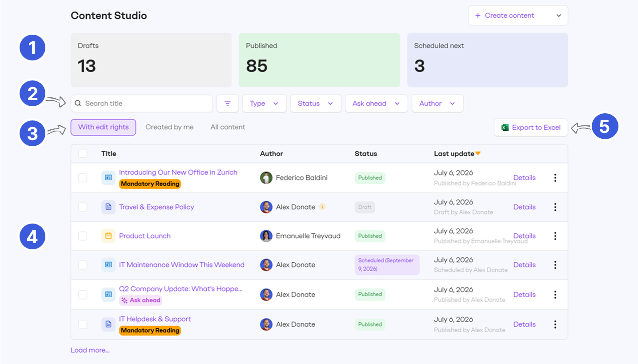Click the Ask ahead tag under Q2 Company Update
This screenshot has width=638, height=364.
click(140, 300)
